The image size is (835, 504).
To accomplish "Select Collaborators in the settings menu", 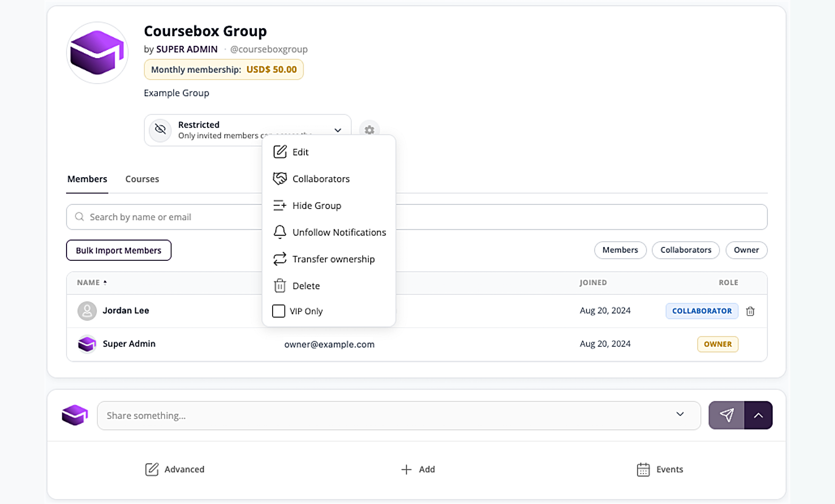I will (329, 179).
